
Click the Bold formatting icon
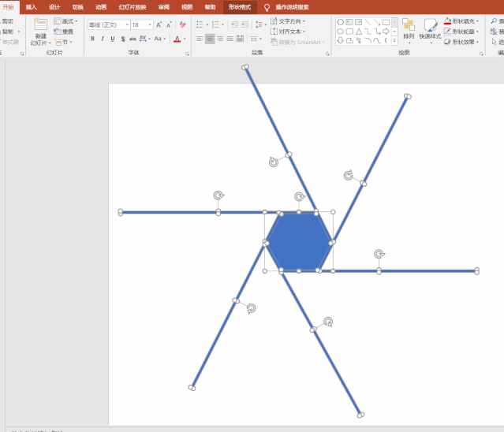click(x=92, y=39)
